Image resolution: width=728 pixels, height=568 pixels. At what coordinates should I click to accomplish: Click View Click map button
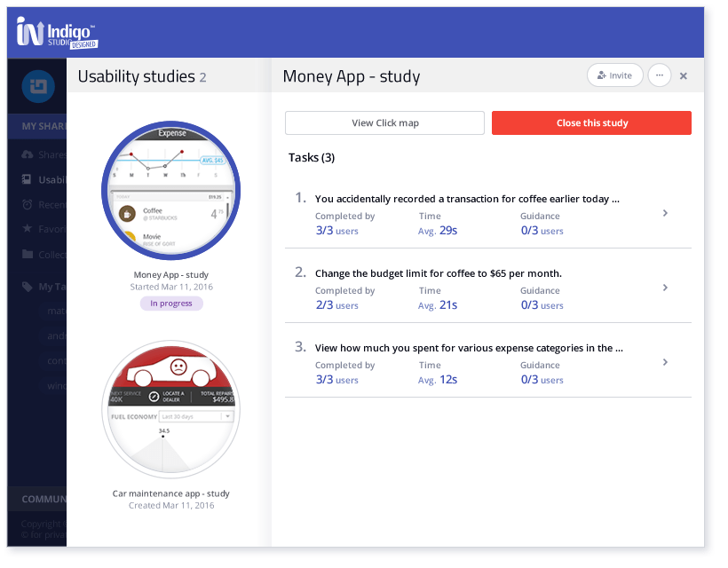[x=385, y=123]
